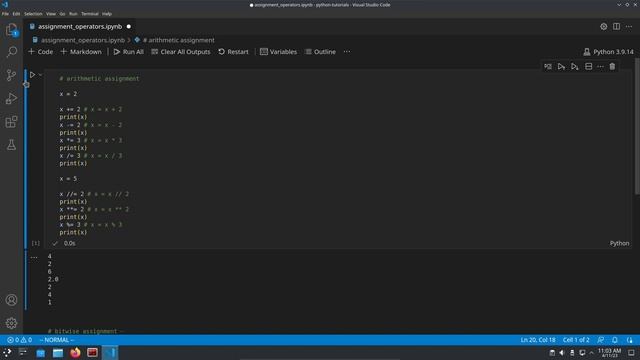Run the arithmetic assignment cell
The image size is (640, 360).
tap(32, 75)
